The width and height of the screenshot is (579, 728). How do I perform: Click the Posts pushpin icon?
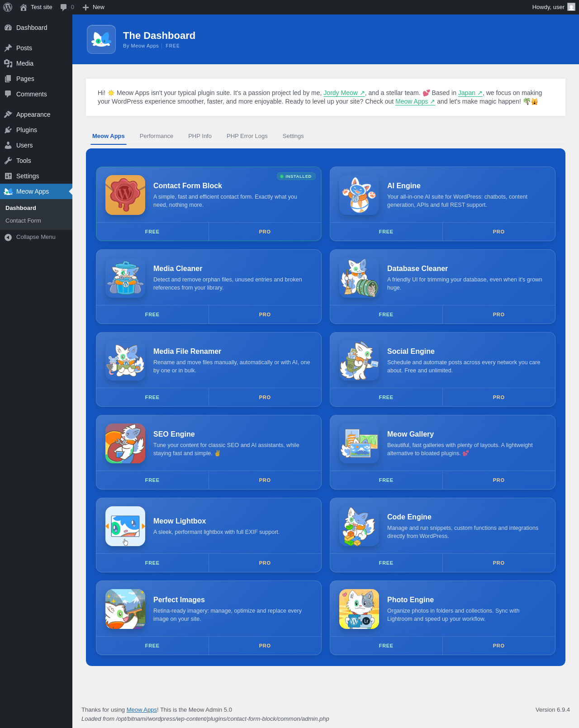[x=8, y=48]
